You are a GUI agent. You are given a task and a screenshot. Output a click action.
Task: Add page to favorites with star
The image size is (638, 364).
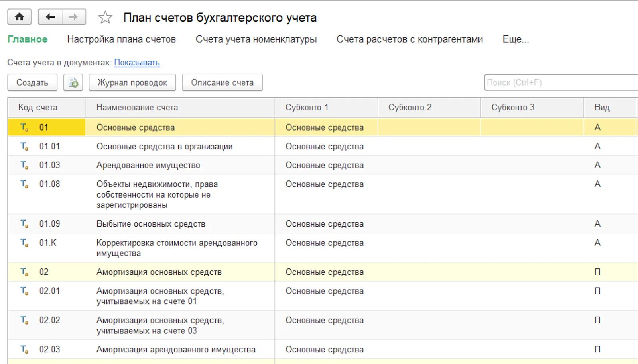105,18
